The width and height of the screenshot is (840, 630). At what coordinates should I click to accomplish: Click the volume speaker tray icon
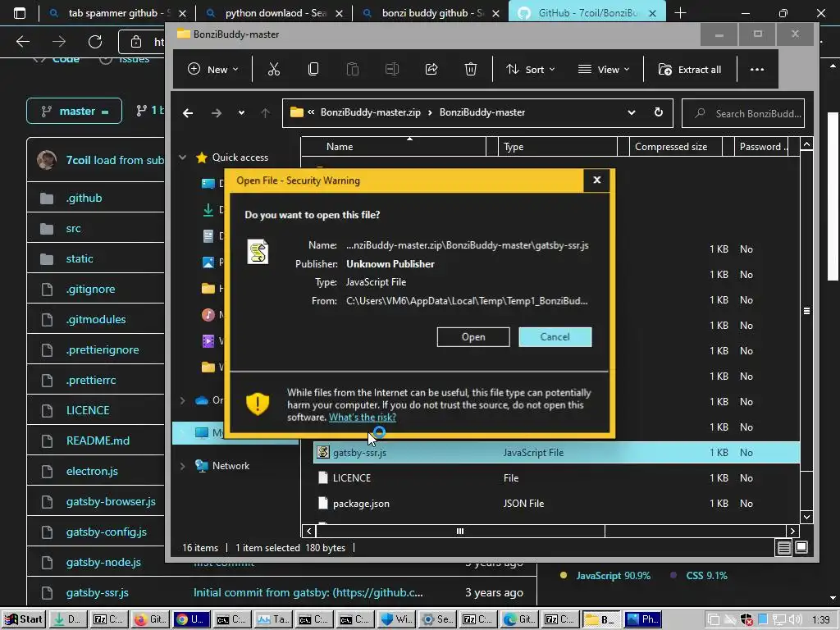[796, 619]
